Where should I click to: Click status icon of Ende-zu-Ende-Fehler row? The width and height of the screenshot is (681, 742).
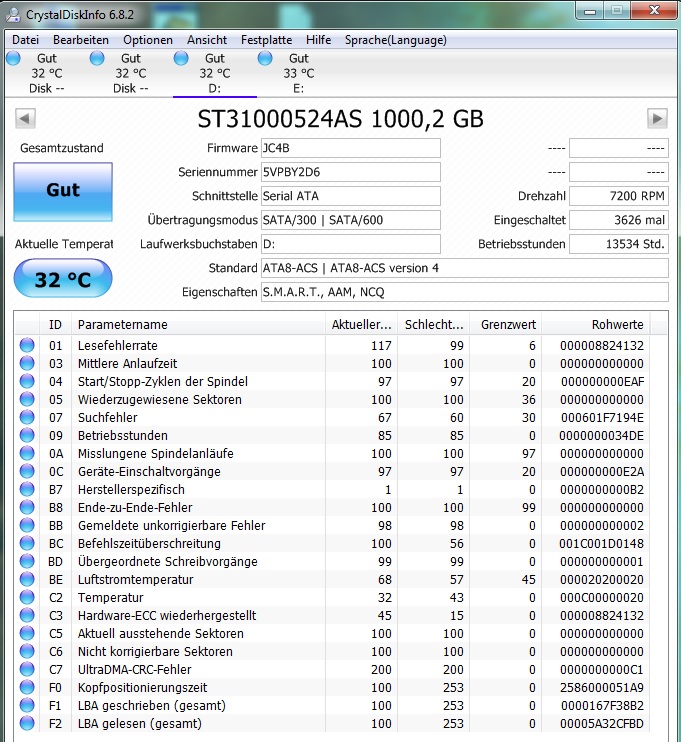tap(27, 507)
